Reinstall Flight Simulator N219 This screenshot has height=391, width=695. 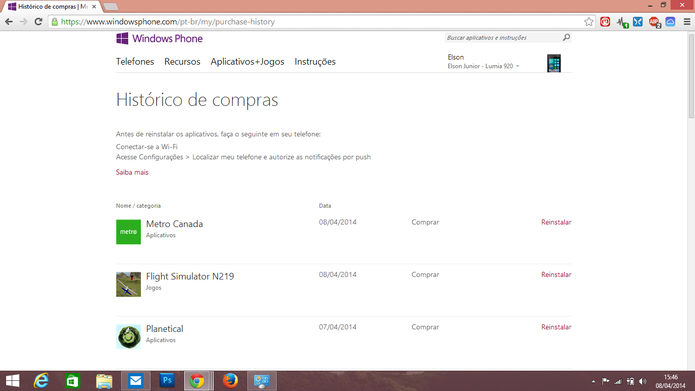pos(556,274)
